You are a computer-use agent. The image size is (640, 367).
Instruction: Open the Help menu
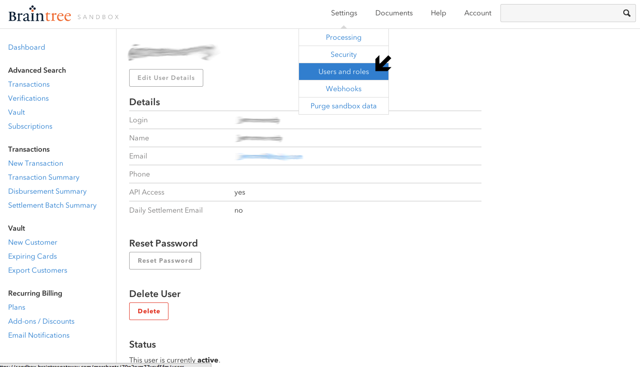coord(438,13)
